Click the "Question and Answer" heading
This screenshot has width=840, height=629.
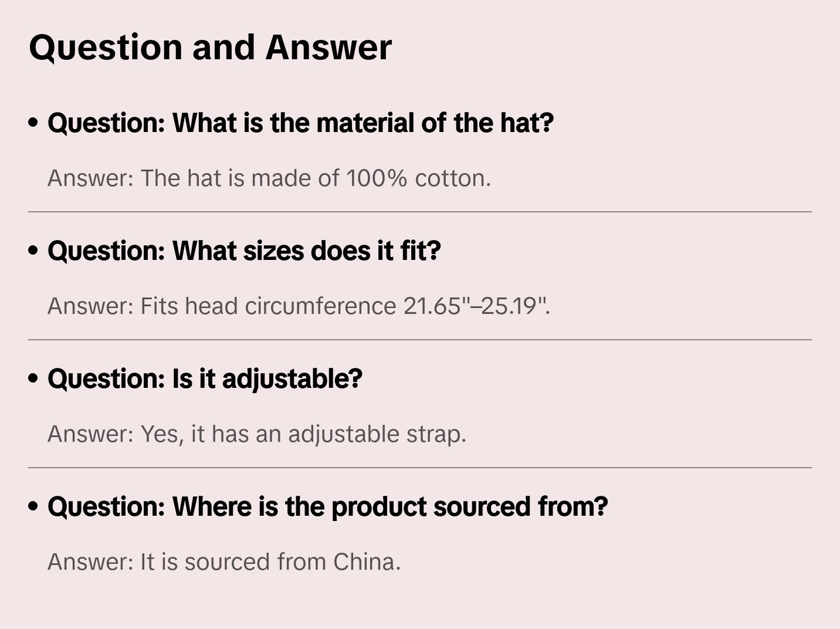pyautogui.click(x=210, y=47)
